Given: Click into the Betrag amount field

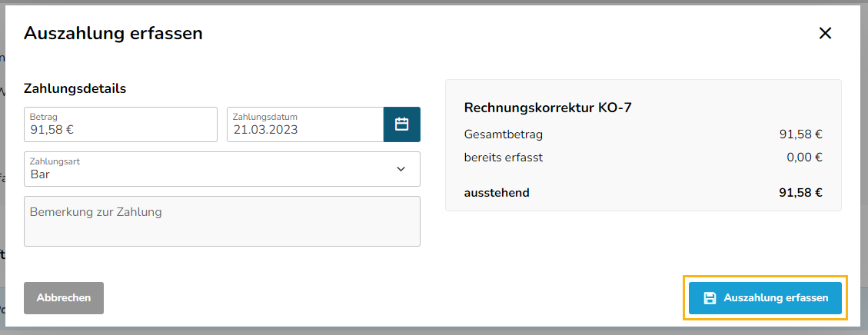Looking at the screenshot, I should pos(121,124).
